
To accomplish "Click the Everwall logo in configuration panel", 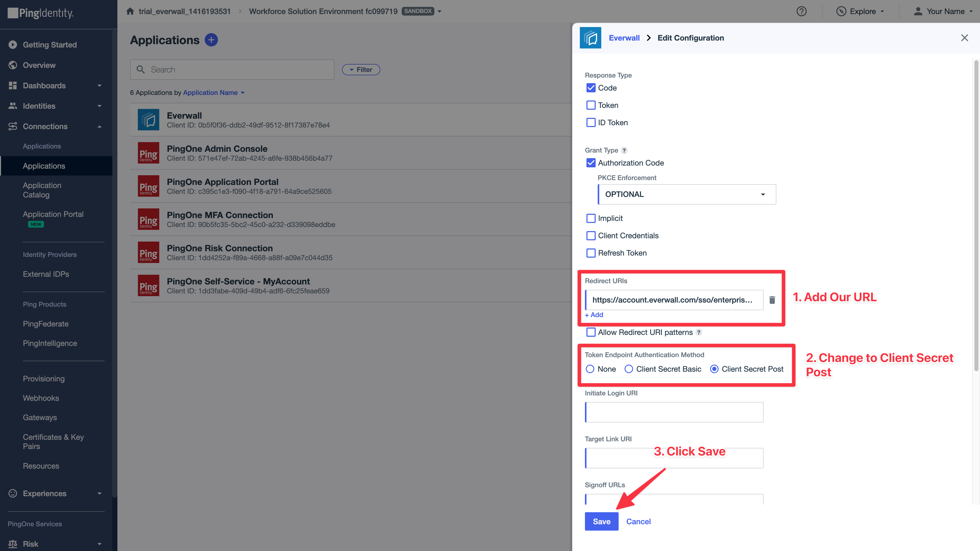I will (x=590, y=38).
